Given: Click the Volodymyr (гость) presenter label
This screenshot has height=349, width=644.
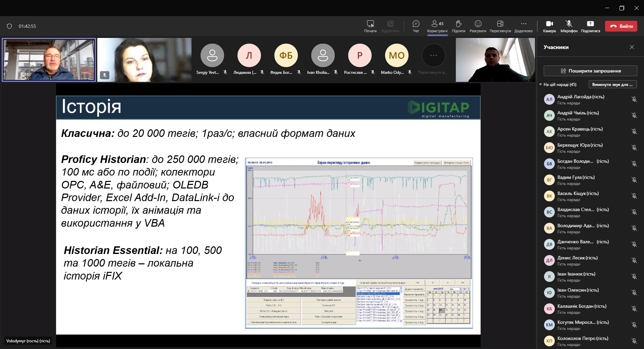Looking at the screenshot, I should [x=28, y=341].
